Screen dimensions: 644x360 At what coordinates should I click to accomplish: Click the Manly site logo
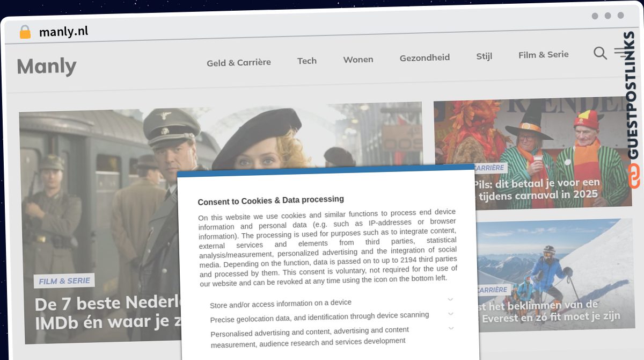47,66
